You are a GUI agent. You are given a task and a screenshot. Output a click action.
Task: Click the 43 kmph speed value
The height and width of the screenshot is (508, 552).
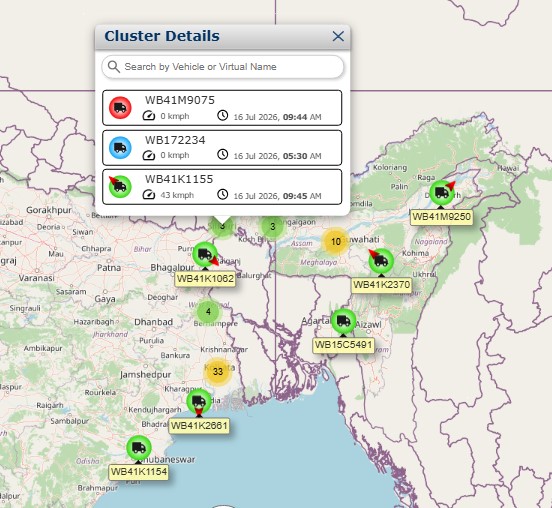tap(177, 195)
